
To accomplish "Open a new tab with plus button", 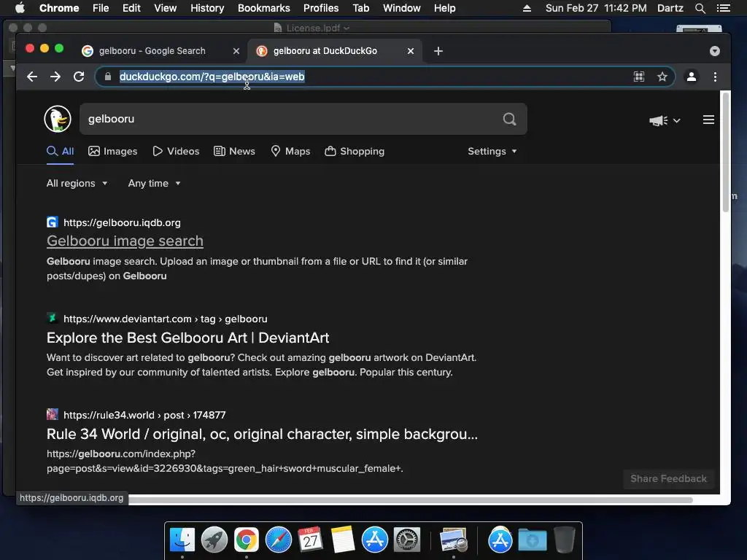I will click(438, 51).
